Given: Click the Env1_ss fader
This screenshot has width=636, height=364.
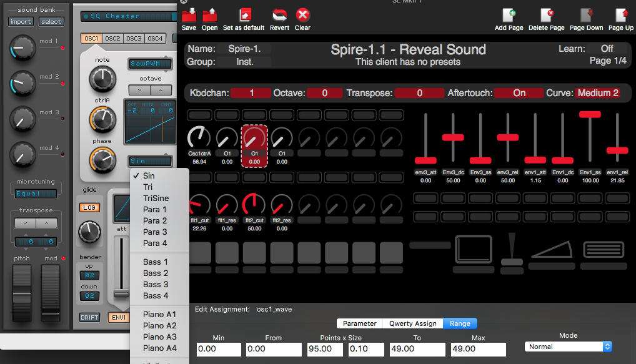Looking at the screenshot, I should click(590, 115).
